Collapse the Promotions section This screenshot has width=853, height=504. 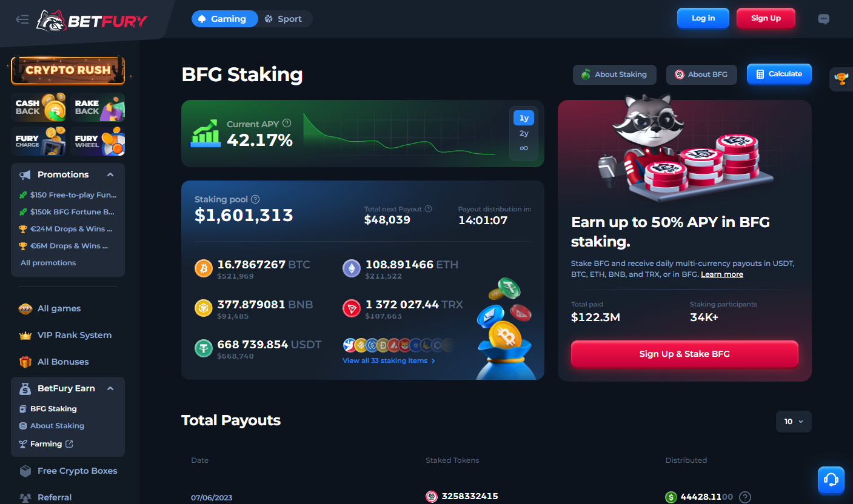coord(110,174)
